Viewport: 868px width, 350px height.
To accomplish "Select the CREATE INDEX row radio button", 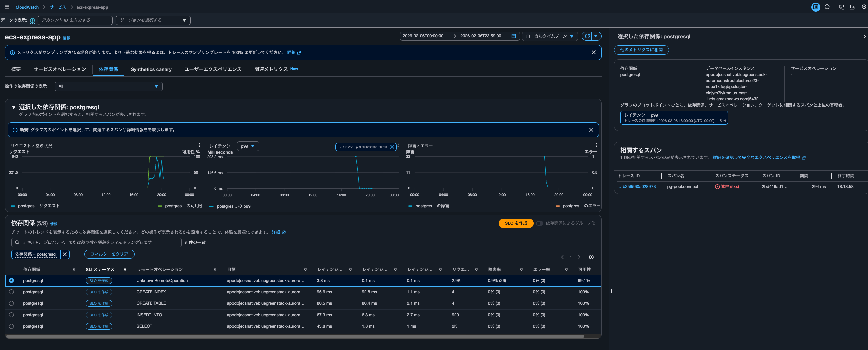I will pyautogui.click(x=11, y=292).
